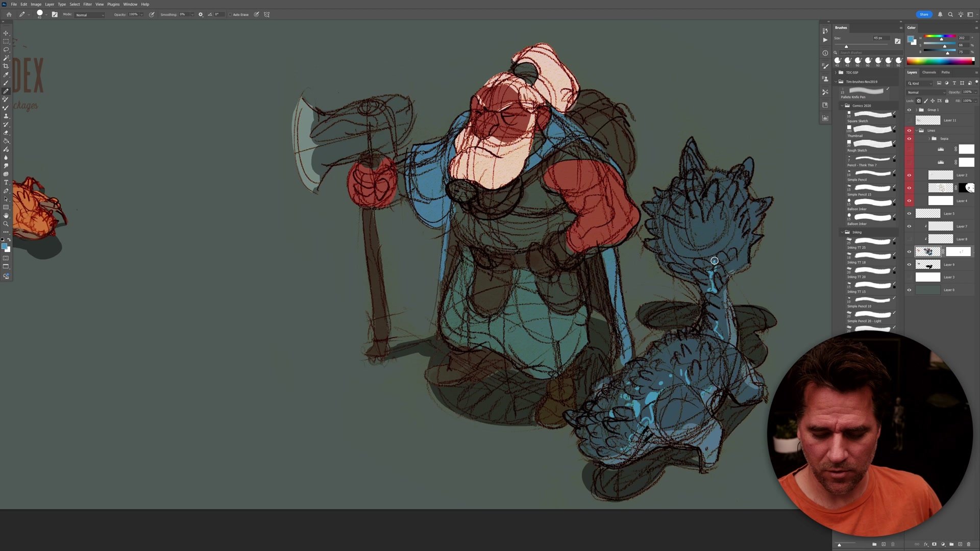
Task: Select the Rough Sketch brush preset
Action: (x=870, y=144)
